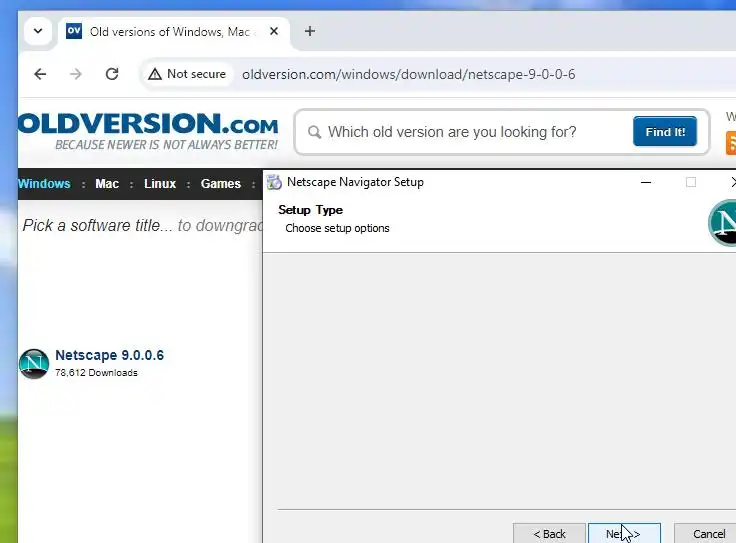Image resolution: width=736 pixels, height=543 pixels.
Task: Open the orange RSS feed icon
Action: (731, 143)
